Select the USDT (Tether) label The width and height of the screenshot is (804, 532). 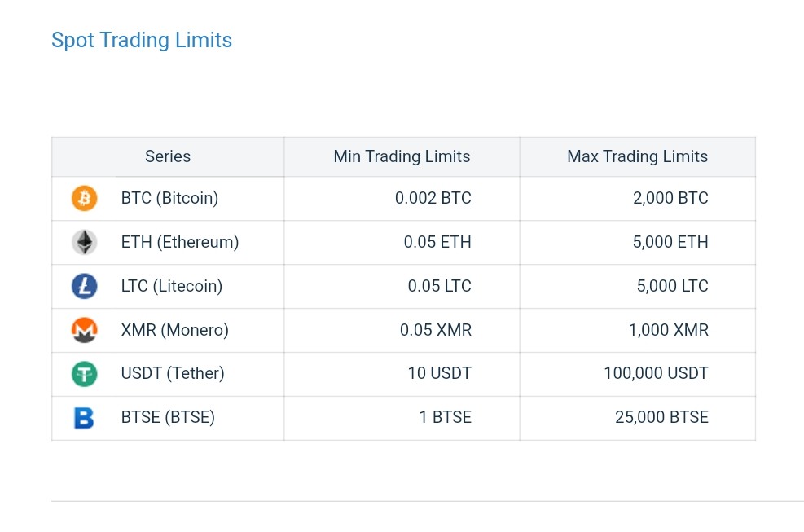pos(173,374)
